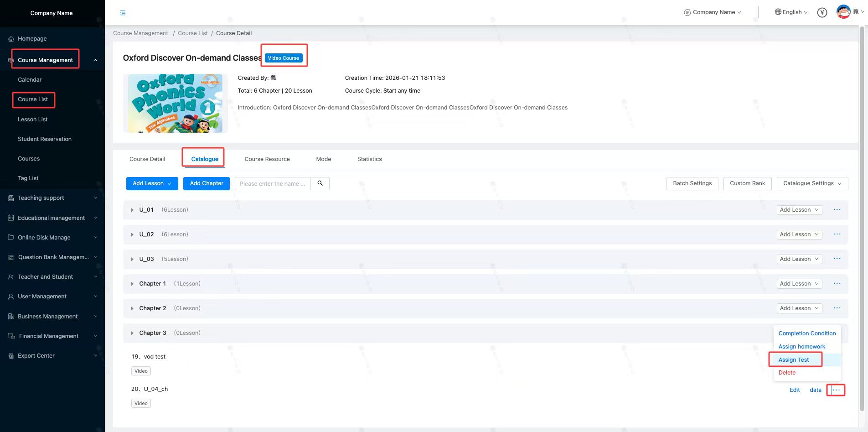868x432 pixels.
Task: Open more options for U_01 chapter
Action: [x=837, y=210]
